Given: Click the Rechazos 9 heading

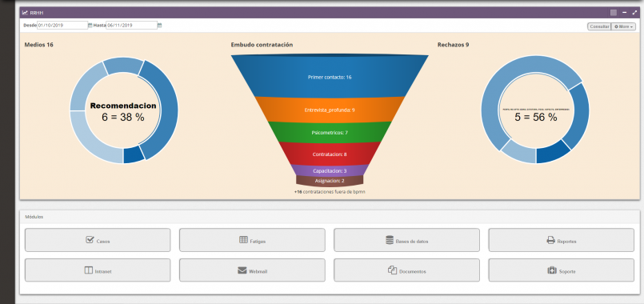Looking at the screenshot, I should 453,45.
